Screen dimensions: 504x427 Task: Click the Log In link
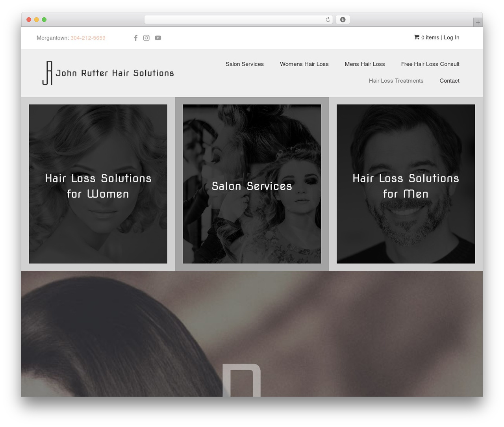coord(452,37)
